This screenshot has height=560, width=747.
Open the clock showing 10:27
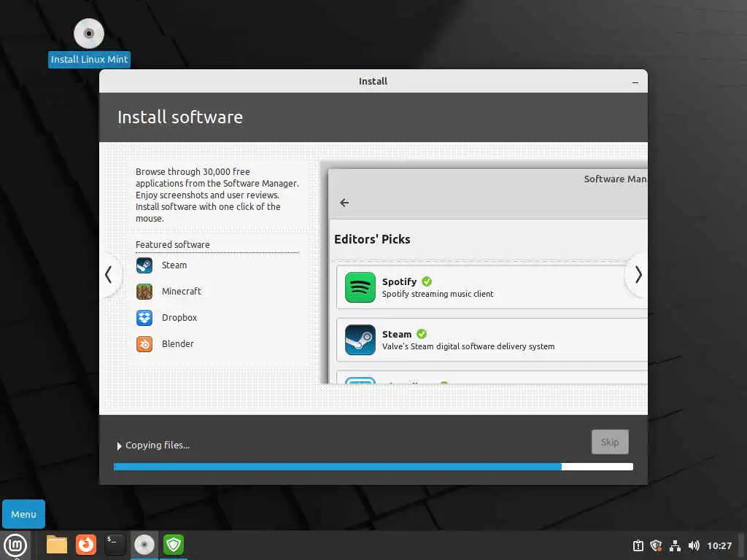coord(719,545)
